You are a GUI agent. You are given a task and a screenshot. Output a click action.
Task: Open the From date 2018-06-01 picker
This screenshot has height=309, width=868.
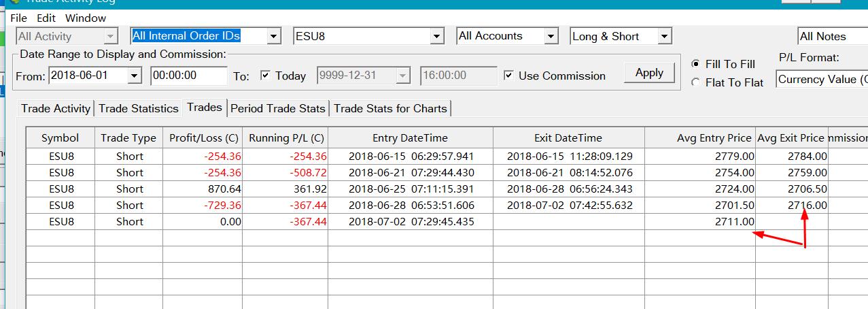134,76
